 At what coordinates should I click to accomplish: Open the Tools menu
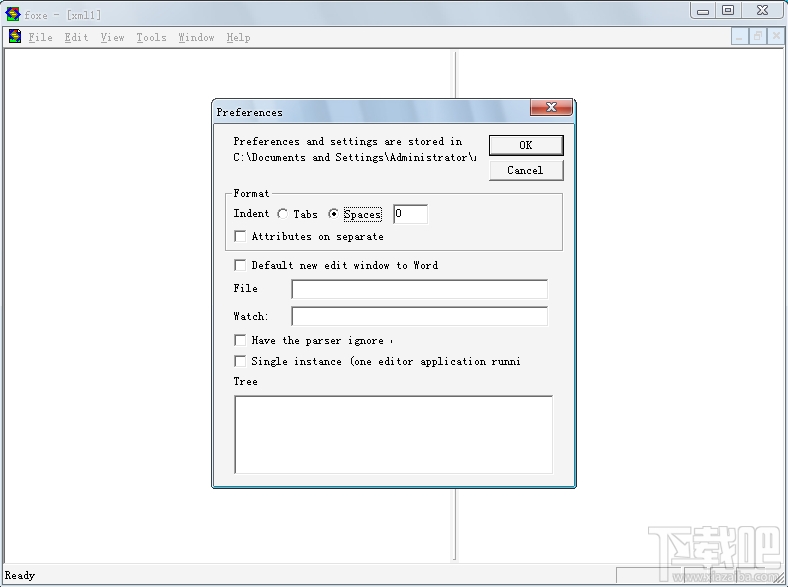click(151, 37)
